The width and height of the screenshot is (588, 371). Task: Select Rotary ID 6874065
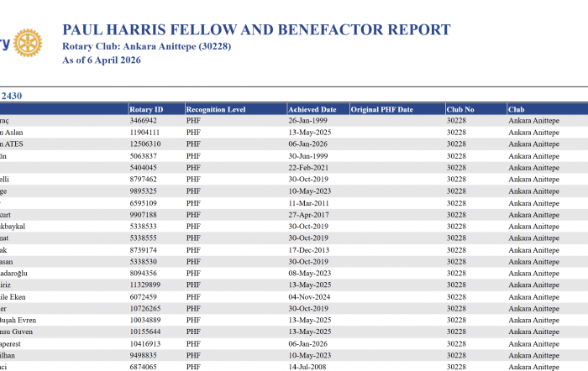click(x=144, y=367)
